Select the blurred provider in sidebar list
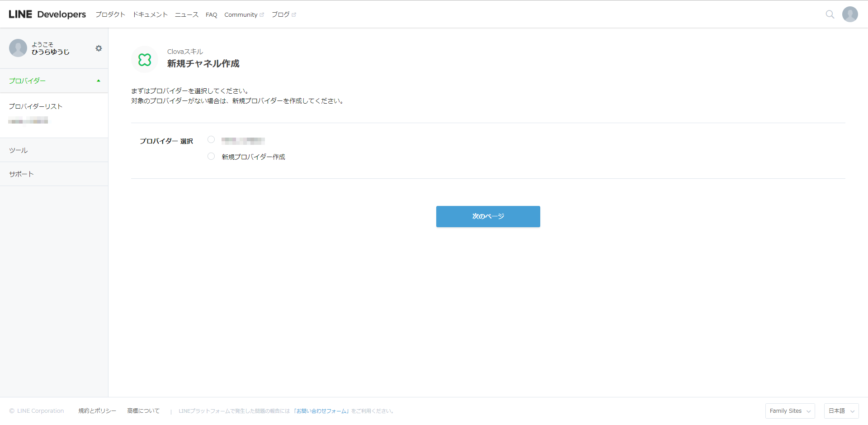This screenshot has width=868, height=425. [x=28, y=120]
